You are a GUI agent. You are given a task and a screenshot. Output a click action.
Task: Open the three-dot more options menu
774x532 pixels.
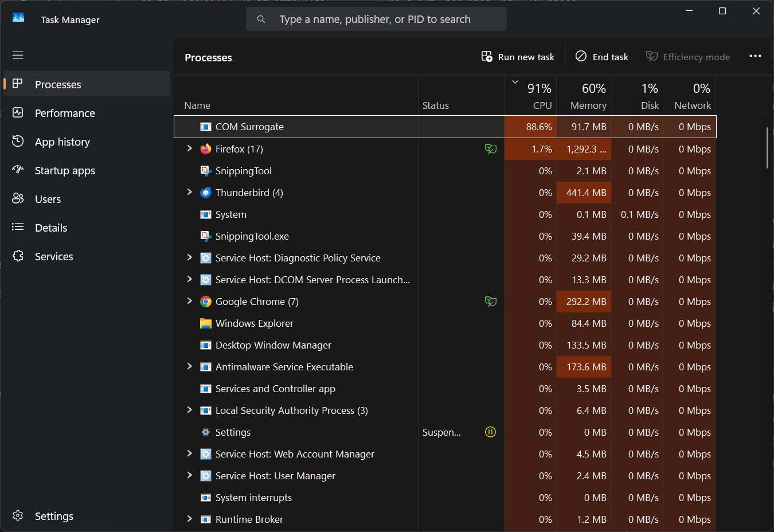coord(755,56)
